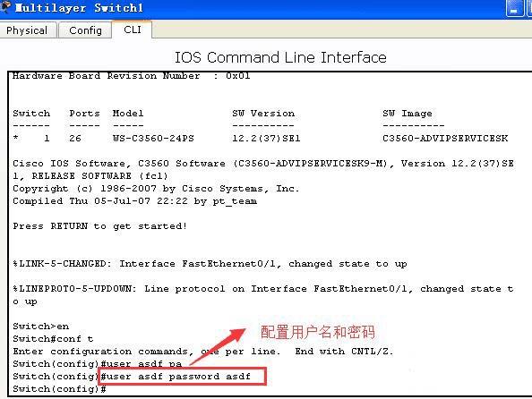
Task: Click the C3560-ADVIPSERVICESK image name
Action: [x=445, y=139]
